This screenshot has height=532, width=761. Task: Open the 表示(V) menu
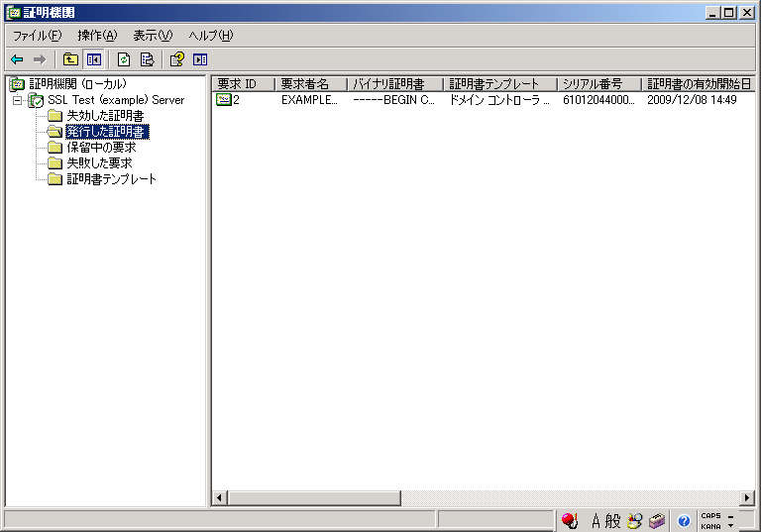153,36
